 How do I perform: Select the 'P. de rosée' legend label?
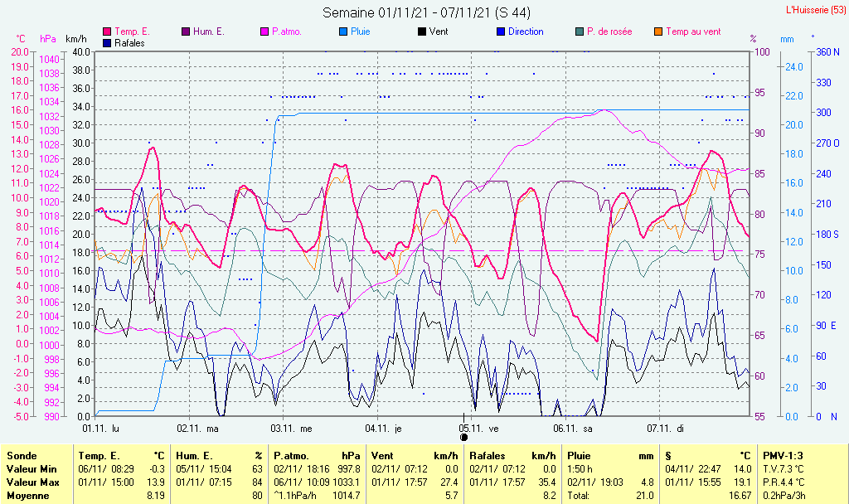click(x=609, y=32)
